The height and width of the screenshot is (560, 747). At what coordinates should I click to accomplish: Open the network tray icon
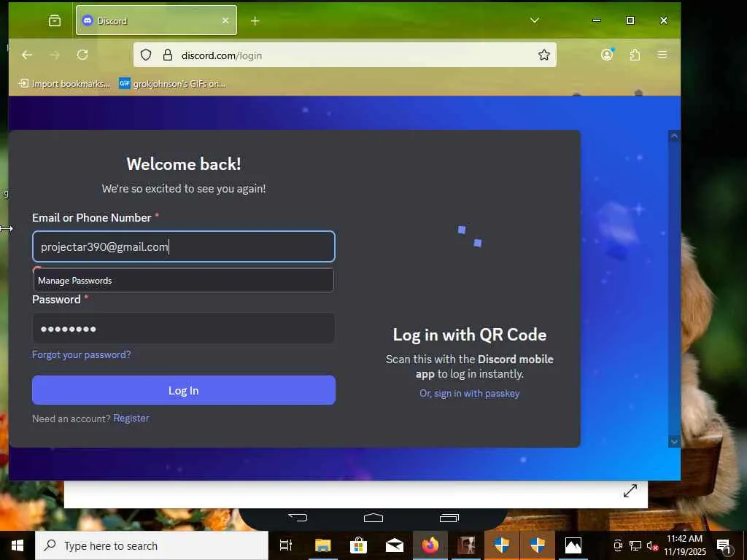pyautogui.click(x=635, y=545)
